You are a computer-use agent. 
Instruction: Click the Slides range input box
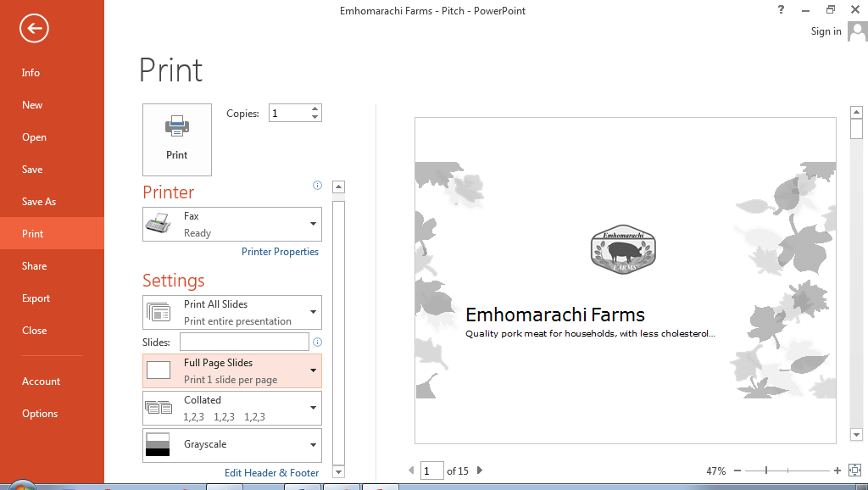pos(244,342)
